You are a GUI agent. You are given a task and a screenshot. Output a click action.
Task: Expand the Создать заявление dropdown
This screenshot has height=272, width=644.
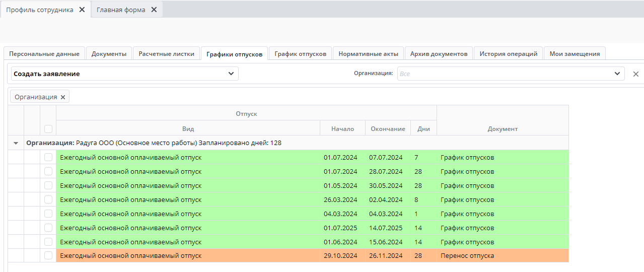231,74
